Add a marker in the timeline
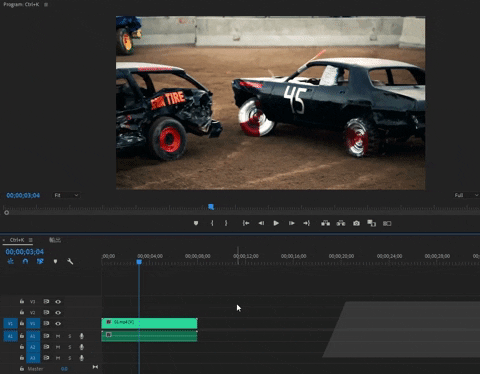 coord(55,261)
